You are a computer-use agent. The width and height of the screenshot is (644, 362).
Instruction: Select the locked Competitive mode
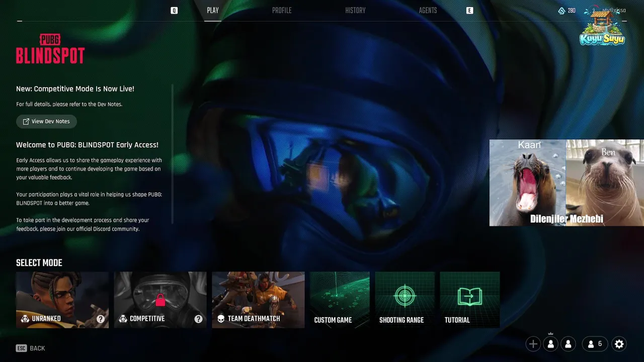click(160, 300)
